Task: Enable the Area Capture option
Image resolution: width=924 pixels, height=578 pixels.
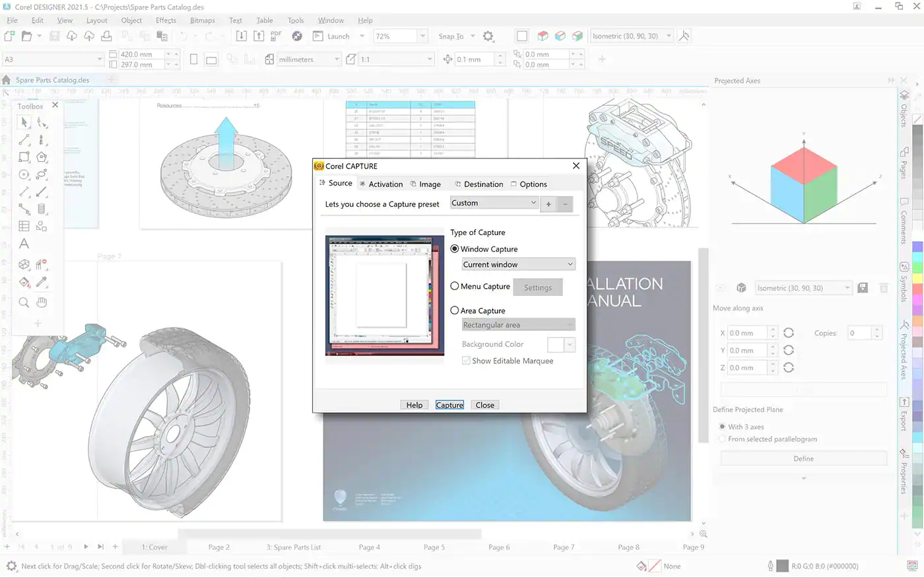Action: point(453,310)
